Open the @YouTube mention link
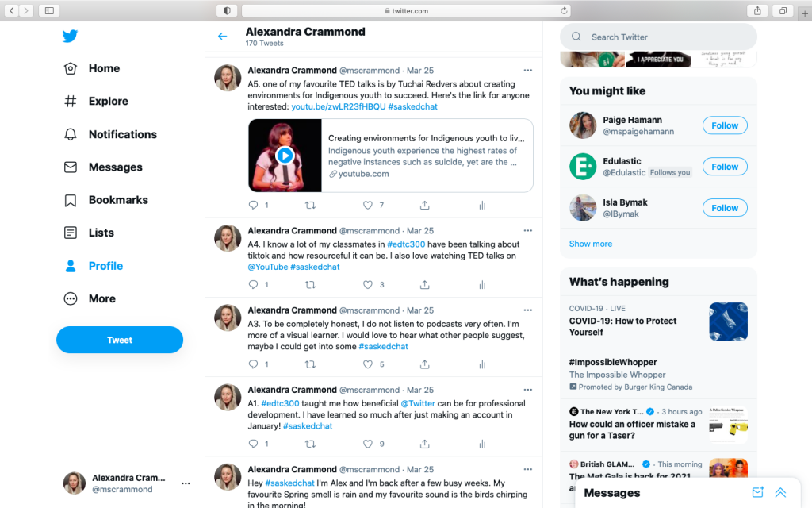The image size is (812, 508). [x=268, y=267]
